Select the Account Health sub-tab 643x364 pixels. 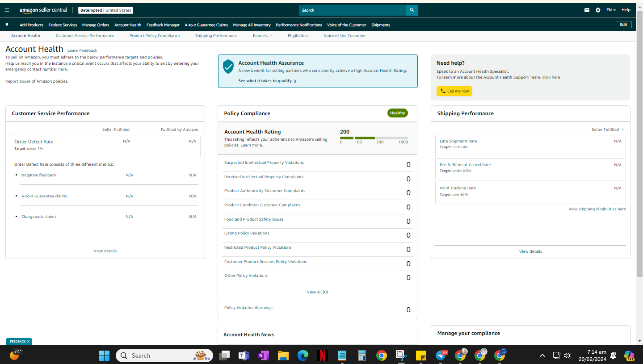pyautogui.click(x=25, y=36)
